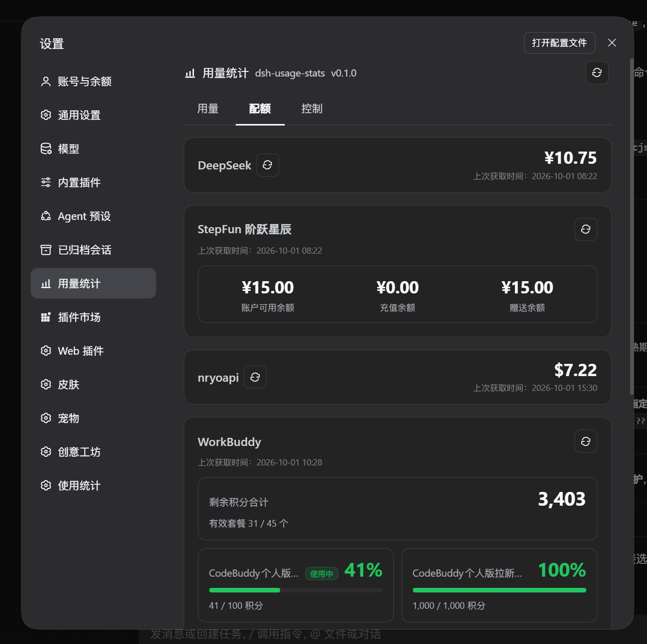
Task: Open 创意工坊 from the sidebar
Action: tap(93, 452)
